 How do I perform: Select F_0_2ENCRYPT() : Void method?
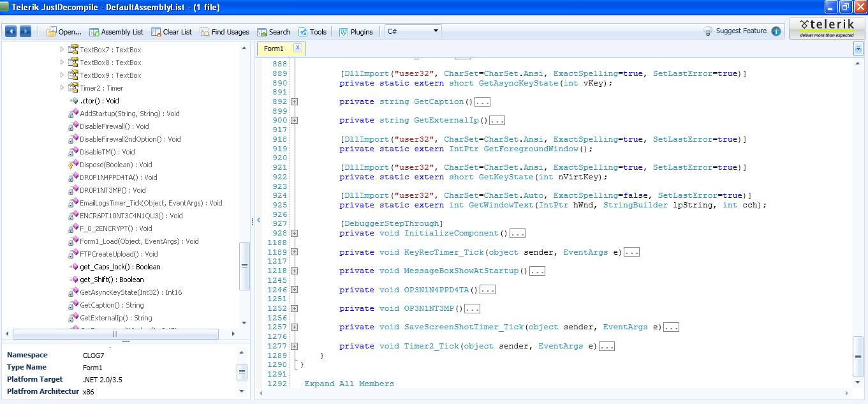pos(116,228)
